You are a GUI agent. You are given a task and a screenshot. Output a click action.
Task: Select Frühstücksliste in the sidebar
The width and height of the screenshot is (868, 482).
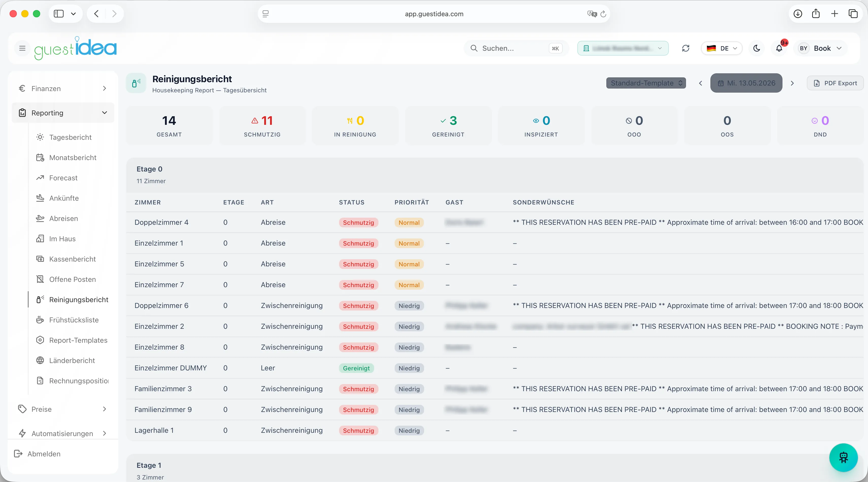(x=74, y=320)
